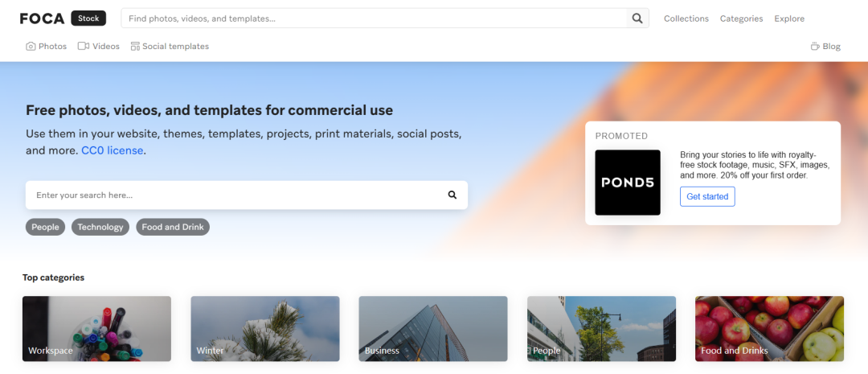Screen dimensions: 868x374
Task: Click the 'Top categories' heading
Action: [53, 277]
